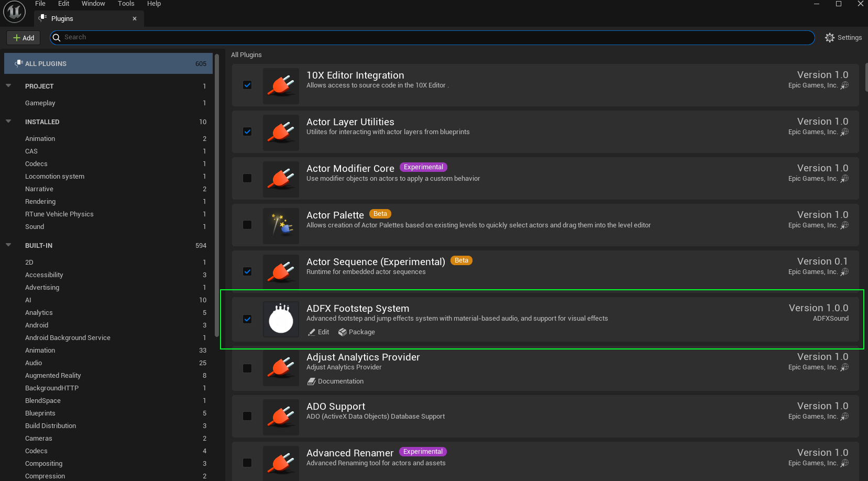Enable the ADO Support checkbox
Image resolution: width=868 pixels, height=481 pixels.
point(247,416)
